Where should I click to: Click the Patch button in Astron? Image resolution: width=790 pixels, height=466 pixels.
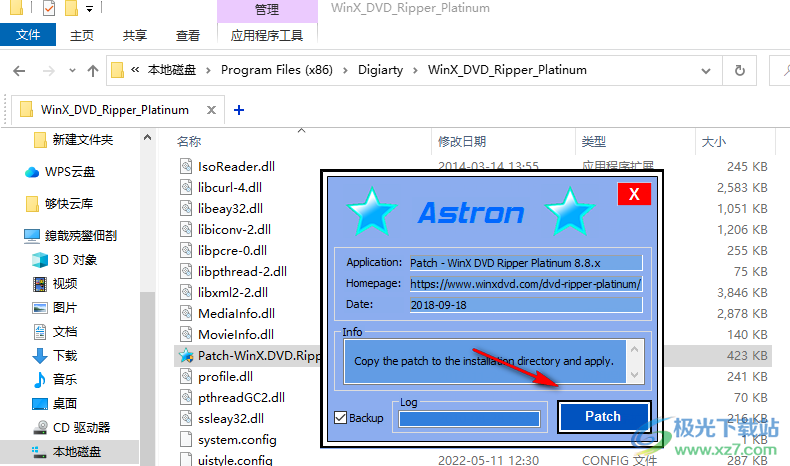coord(604,416)
